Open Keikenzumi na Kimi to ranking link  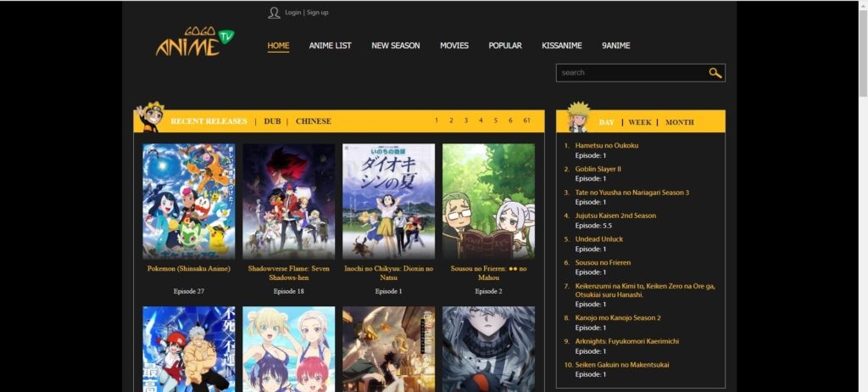point(645,290)
